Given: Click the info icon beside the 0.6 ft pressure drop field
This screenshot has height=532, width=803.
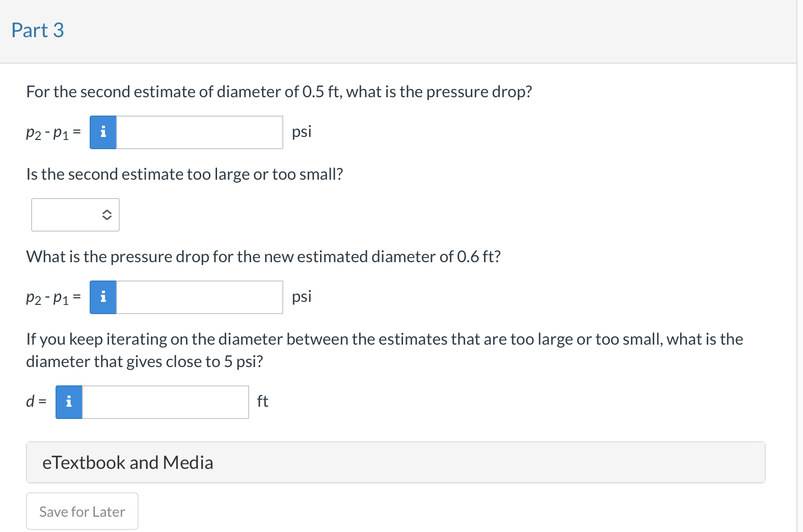Looking at the screenshot, I should point(102,297).
